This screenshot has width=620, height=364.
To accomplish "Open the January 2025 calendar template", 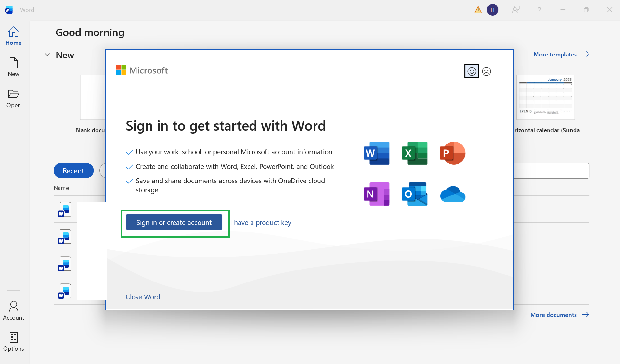I will point(546,97).
